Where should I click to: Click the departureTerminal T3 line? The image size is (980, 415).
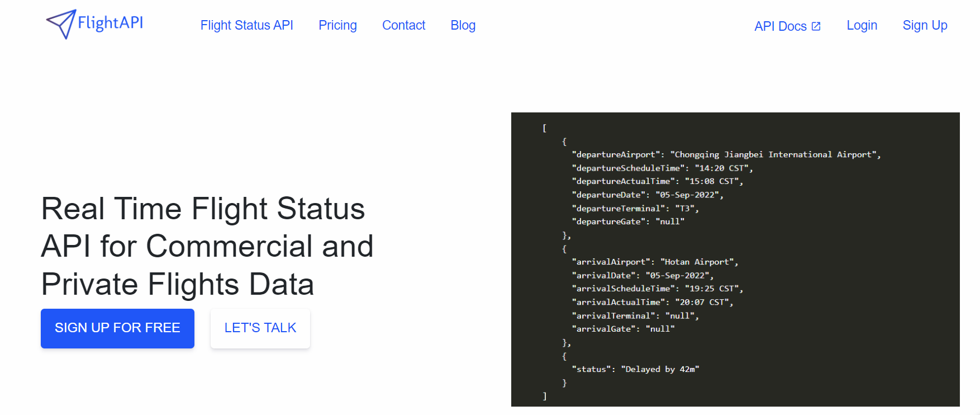coord(635,209)
